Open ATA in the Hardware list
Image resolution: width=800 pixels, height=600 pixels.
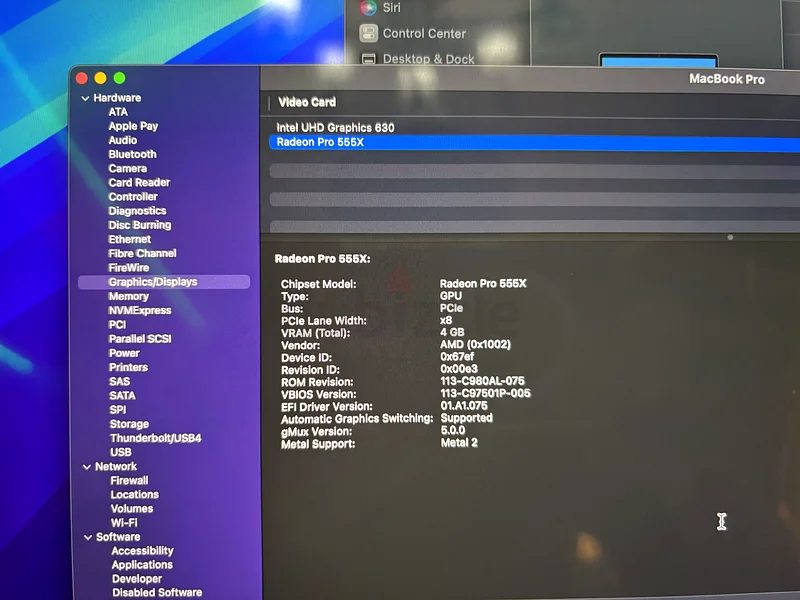point(118,112)
